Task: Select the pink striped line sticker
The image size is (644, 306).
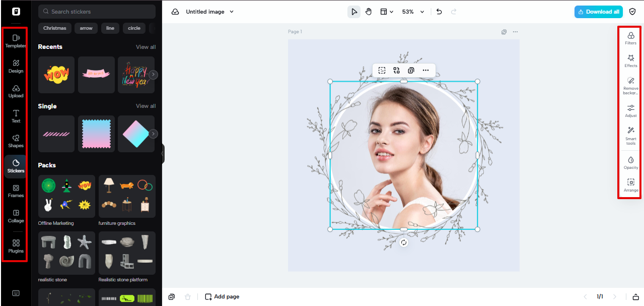Action: [x=56, y=134]
